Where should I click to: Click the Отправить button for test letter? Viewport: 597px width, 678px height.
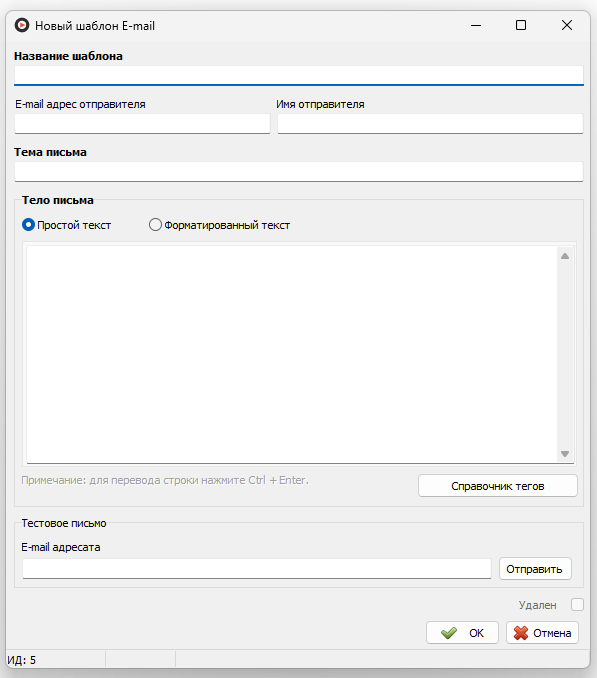click(535, 569)
